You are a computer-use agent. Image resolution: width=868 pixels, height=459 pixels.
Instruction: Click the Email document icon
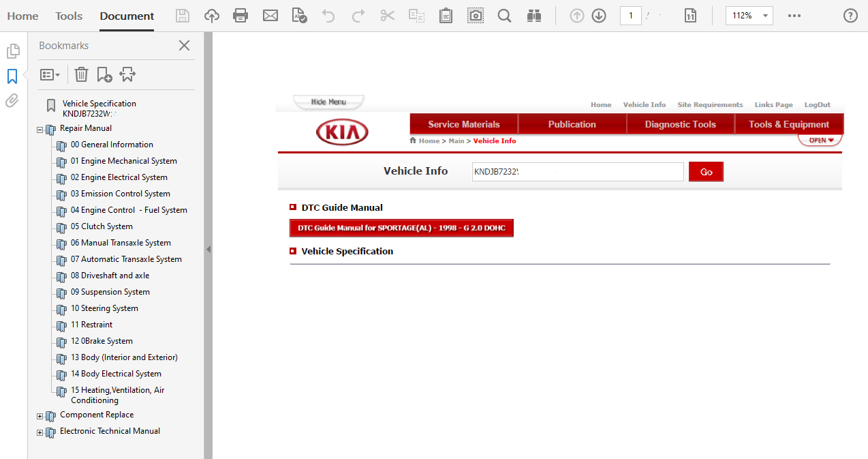tap(270, 15)
